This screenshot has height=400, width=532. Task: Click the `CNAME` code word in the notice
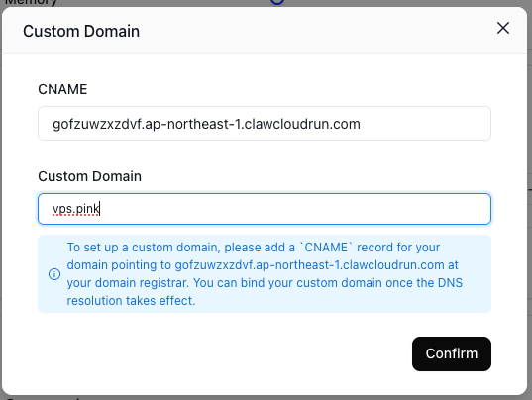pyautogui.click(x=326, y=248)
